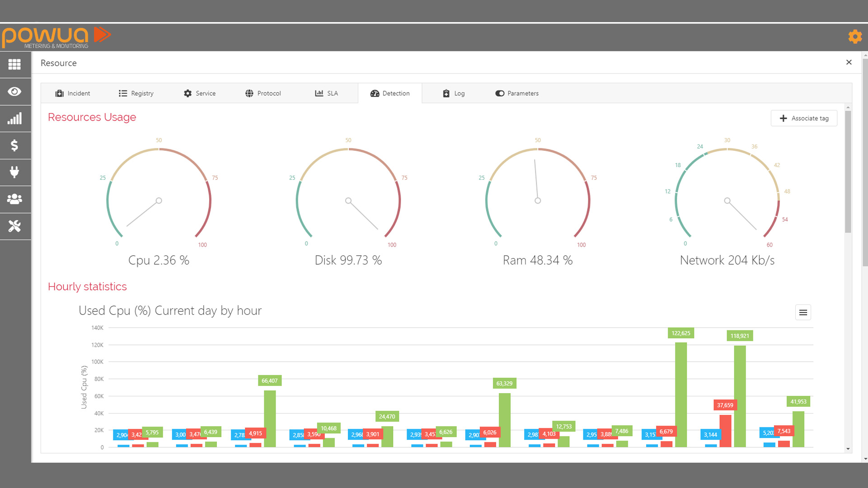Open the users group sidebar icon
868x488 pixels.
click(14, 199)
